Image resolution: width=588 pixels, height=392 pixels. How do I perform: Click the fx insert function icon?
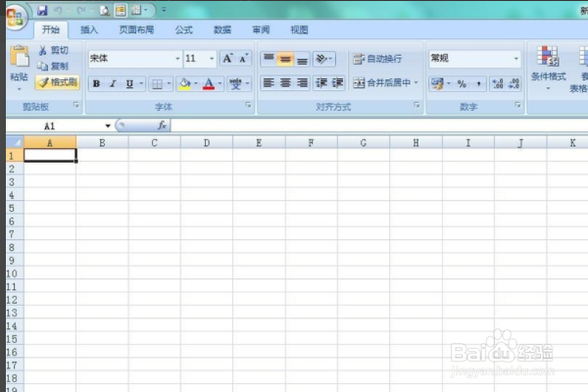click(x=162, y=125)
